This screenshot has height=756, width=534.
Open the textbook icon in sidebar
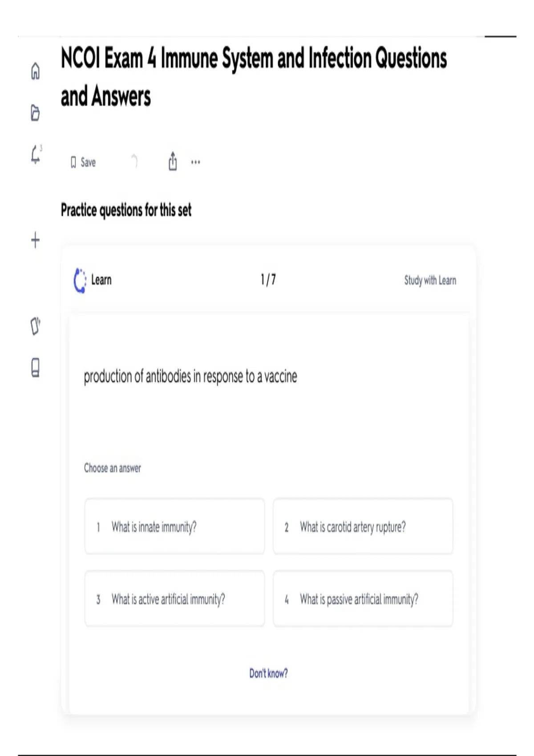tap(36, 367)
